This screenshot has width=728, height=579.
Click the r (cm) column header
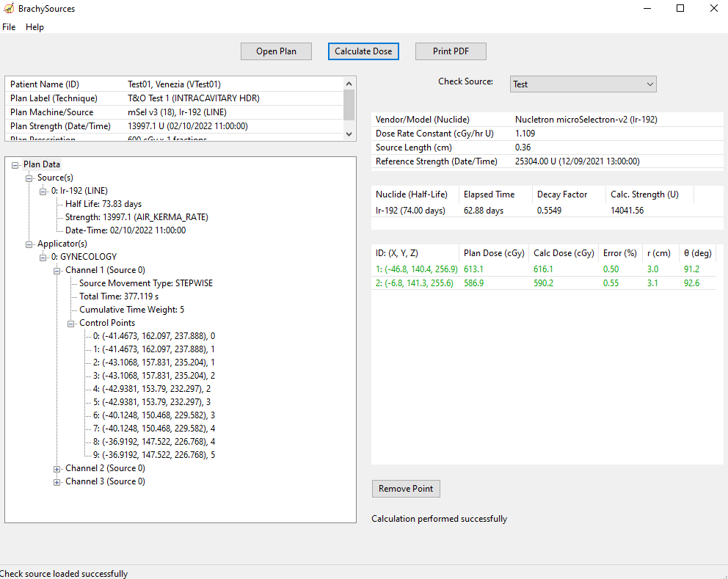pos(659,253)
